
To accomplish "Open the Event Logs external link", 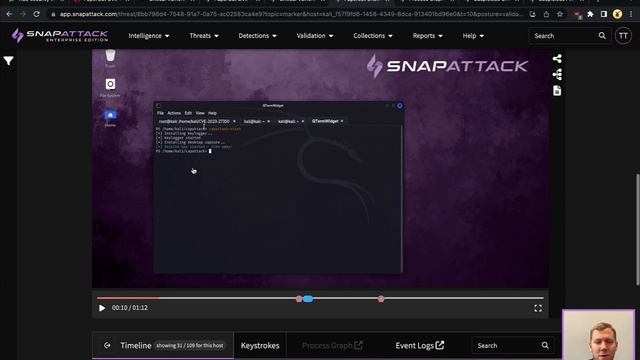I will click(419, 345).
